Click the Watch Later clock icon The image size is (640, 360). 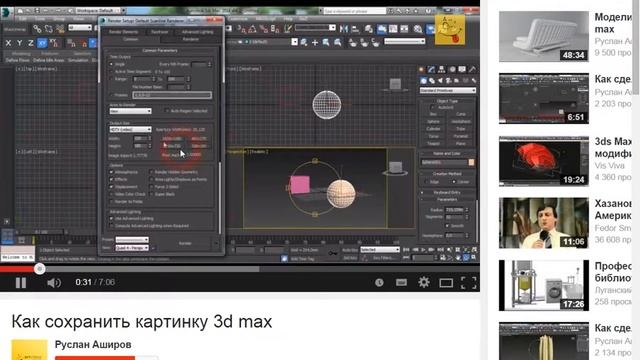(x=379, y=282)
